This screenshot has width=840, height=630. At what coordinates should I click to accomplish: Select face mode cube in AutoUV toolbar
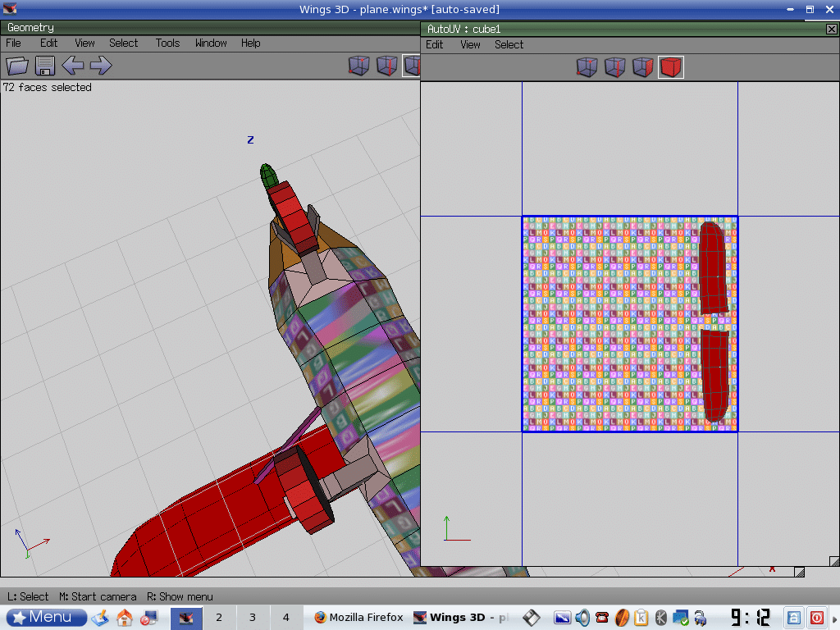pos(643,66)
